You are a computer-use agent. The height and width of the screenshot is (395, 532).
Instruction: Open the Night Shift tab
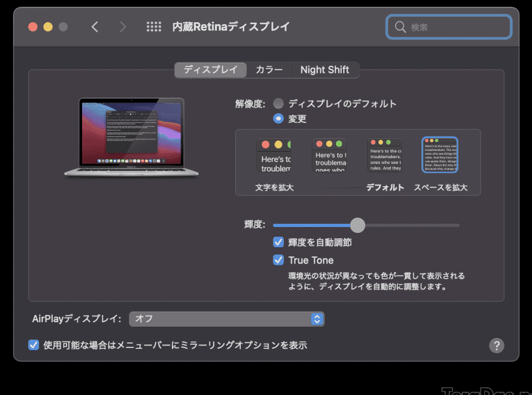tap(324, 70)
